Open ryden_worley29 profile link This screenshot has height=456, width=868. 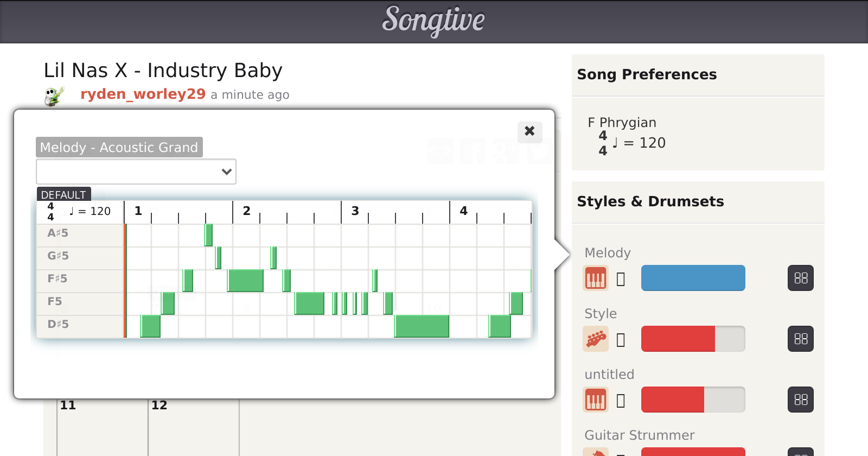pos(143,94)
